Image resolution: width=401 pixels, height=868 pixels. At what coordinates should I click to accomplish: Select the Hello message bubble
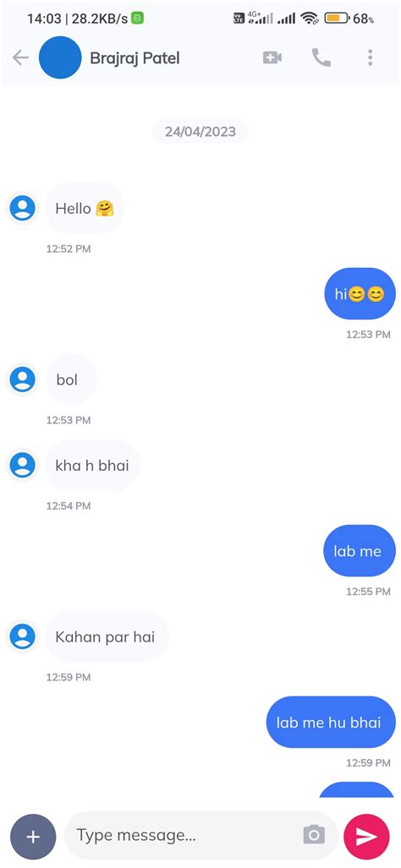tap(85, 209)
